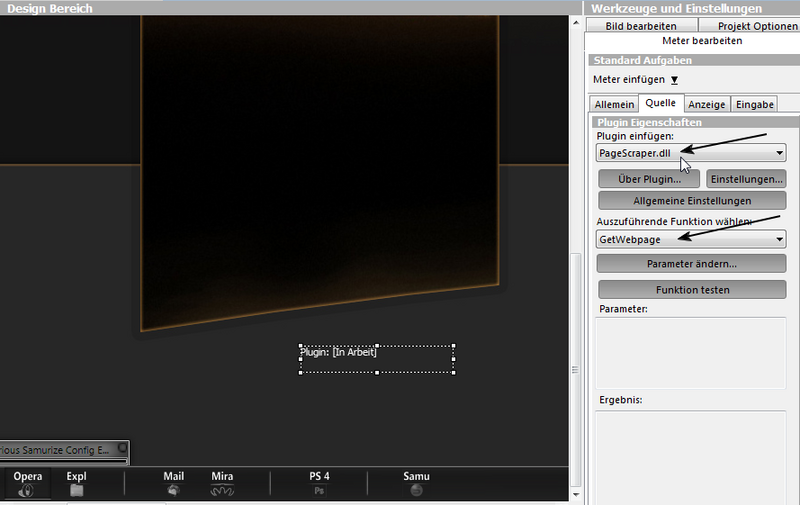Click the design area scroll-up arrow

(x=576, y=23)
